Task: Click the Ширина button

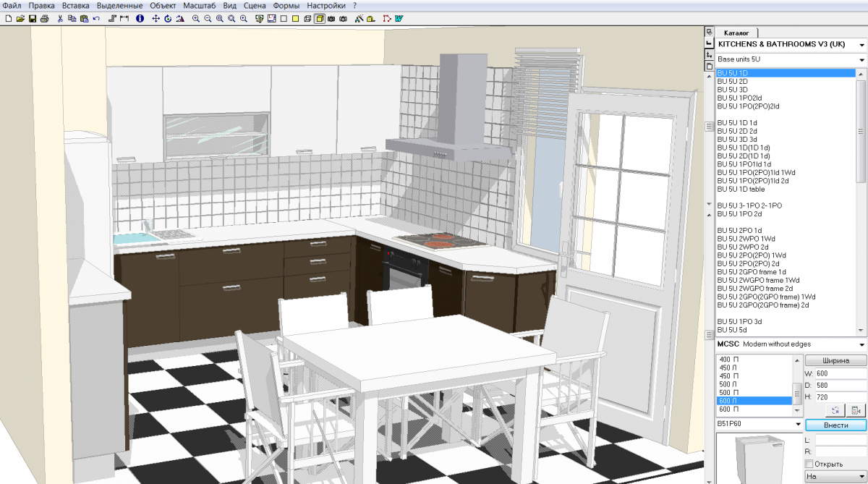Action: [835, 360]
